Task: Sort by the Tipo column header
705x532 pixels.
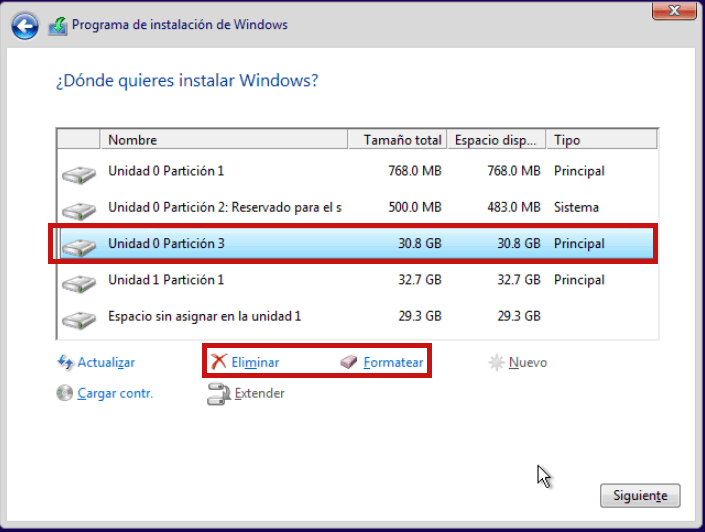Action: [602, 140]
